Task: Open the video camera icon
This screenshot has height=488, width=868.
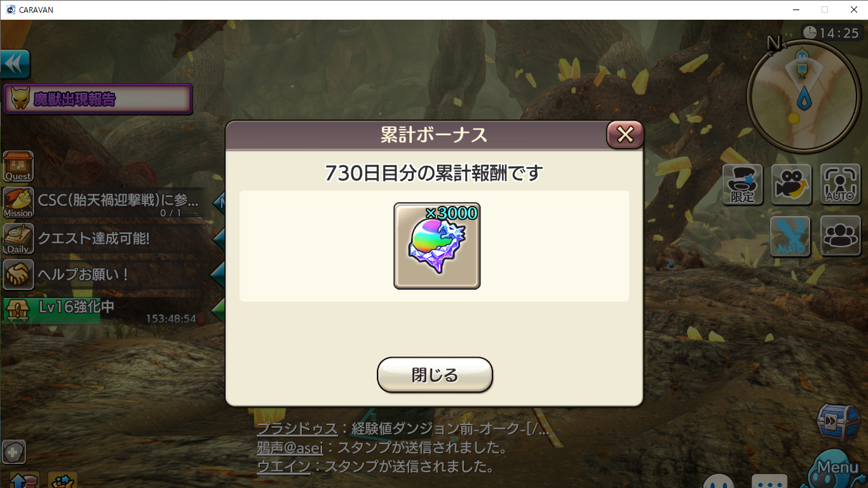Action: pos(792,184)
